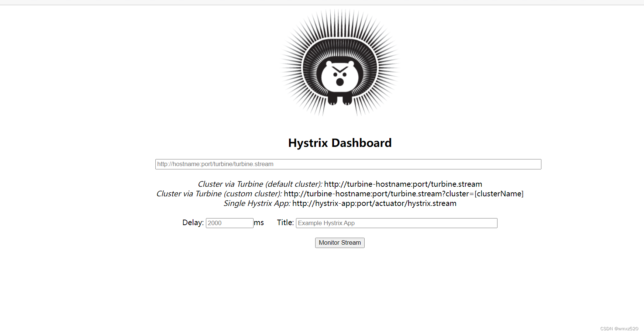Click the 'Single Hystrix App' label
644x334 pixels.
click(x=257, y=203)
